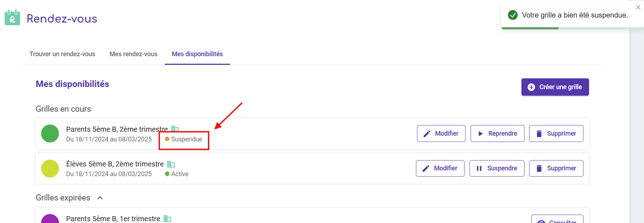The height and width of the screenshot is (223, 644).
Task: Click the date range under Élèves 5ème B
Action: 109,174
